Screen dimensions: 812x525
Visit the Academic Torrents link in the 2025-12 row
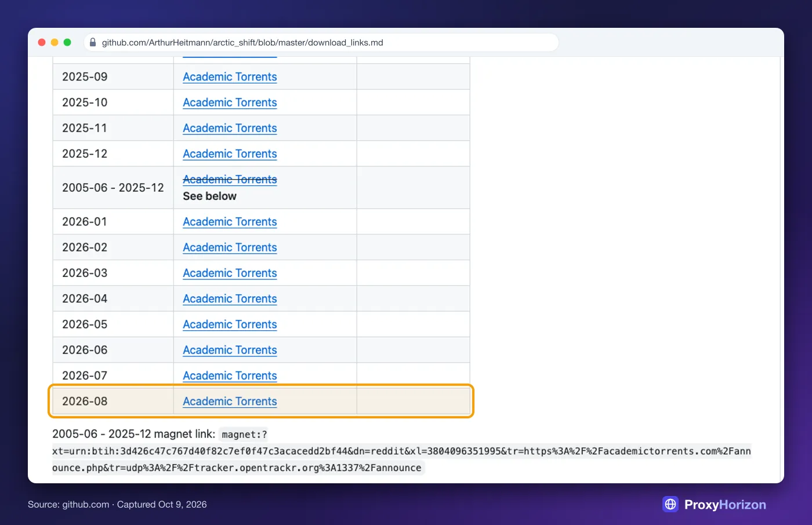[x=230, y=154]
